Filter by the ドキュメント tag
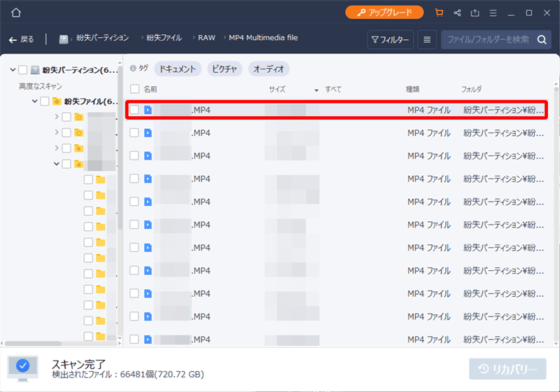Viewport: 560px width, 392px height. click(x=178, y=69)
